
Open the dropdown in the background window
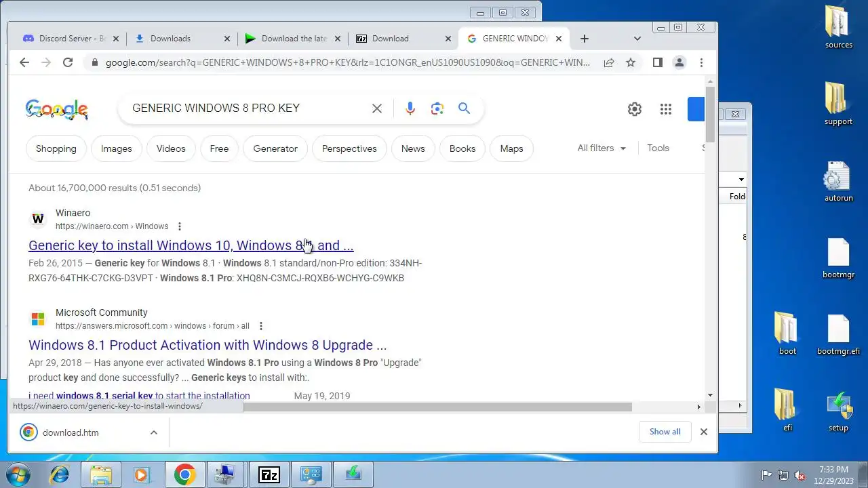coord(741,180)
